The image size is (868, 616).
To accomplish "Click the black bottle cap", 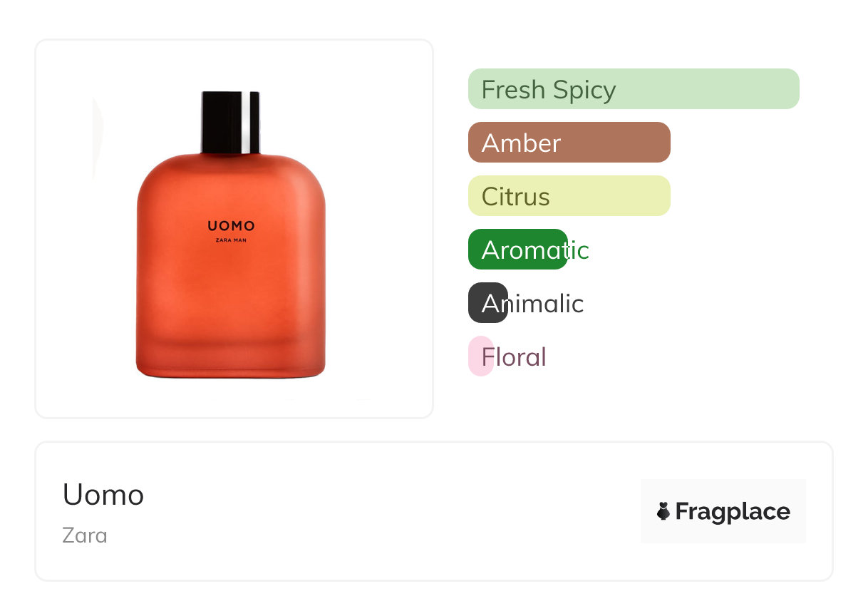I will click(230, 122).
